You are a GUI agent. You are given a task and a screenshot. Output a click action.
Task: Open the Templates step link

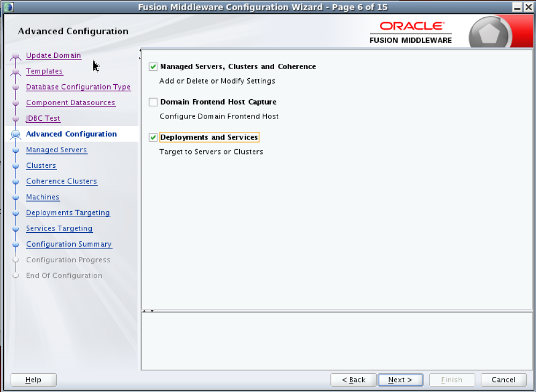point(45,71)
